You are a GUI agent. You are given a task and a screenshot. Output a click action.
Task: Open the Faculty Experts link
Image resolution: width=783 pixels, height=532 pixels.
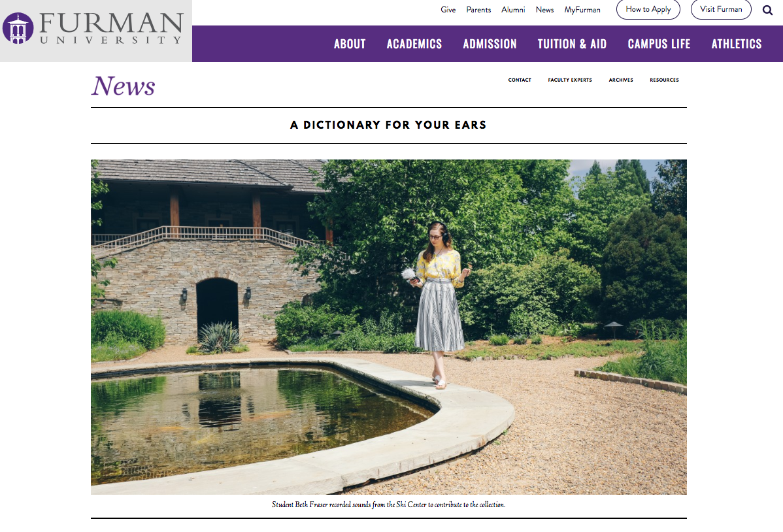(570, 80)
